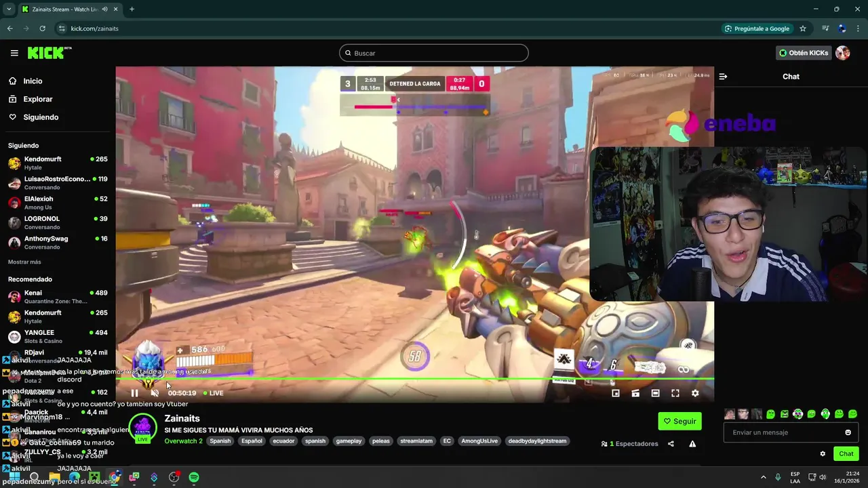This screenshot has width=868, height=488.
Task: Open the LuisaoRostroEcono... channel
Action: (58, 183)
